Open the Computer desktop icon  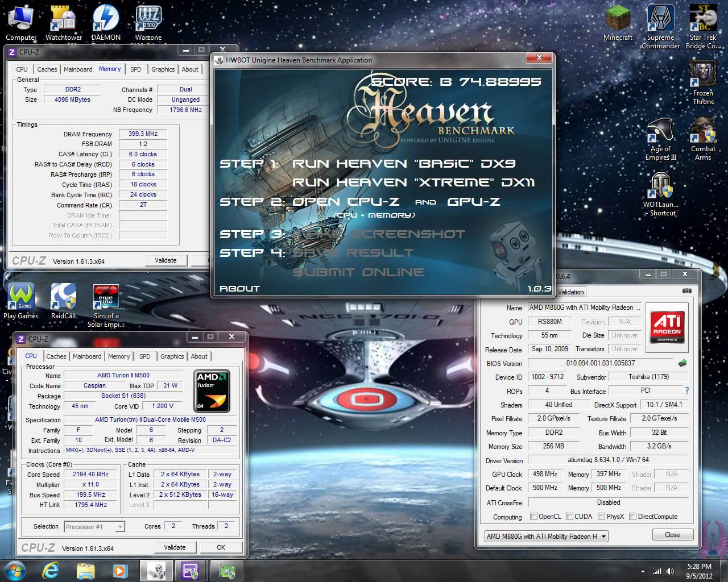(21, 23)
